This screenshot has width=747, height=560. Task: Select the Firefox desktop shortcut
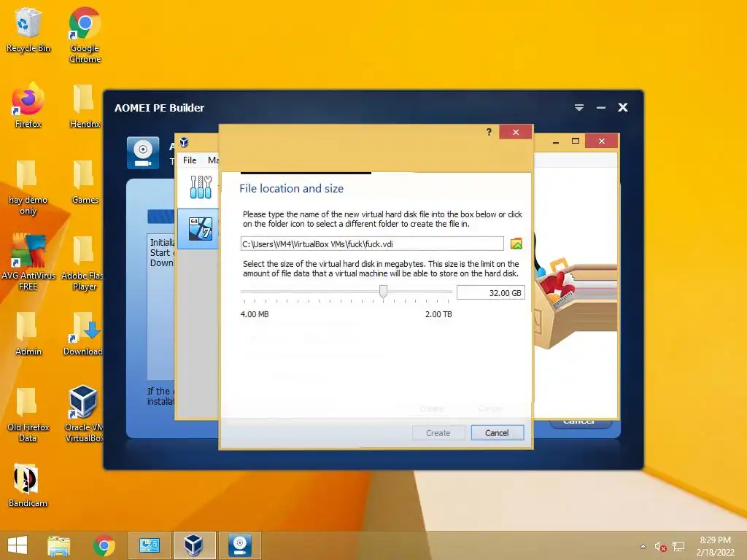pyautogui.click(x=28, y=105)
